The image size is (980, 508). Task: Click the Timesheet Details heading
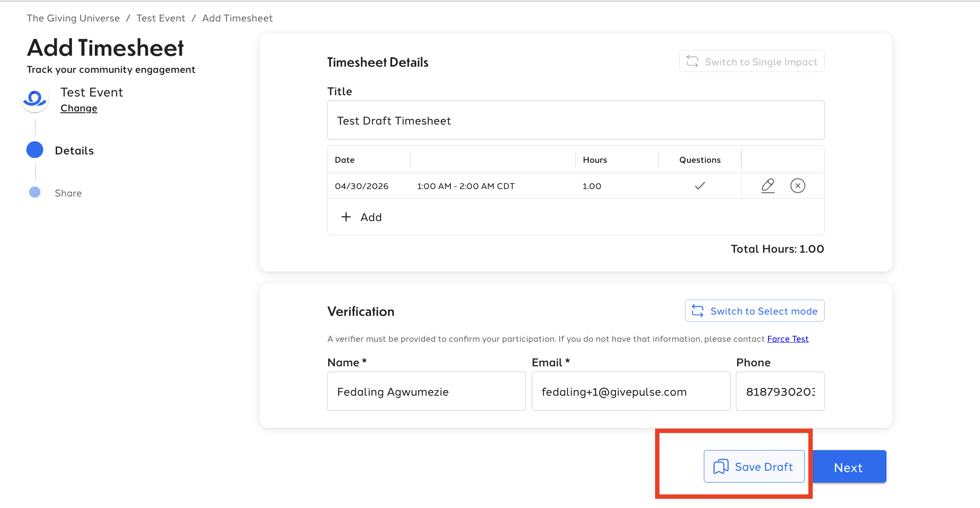tap(378, 62)
